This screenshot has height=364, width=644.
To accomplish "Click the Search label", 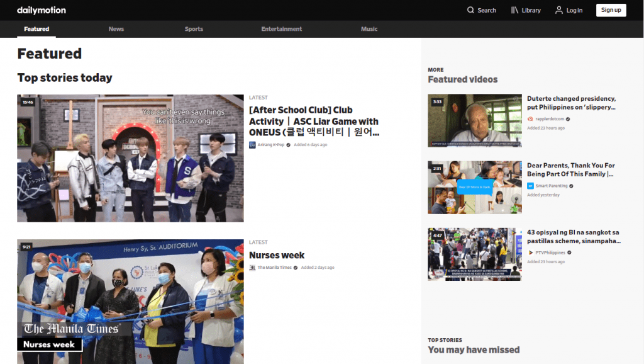I will click(x=487, y=10).
